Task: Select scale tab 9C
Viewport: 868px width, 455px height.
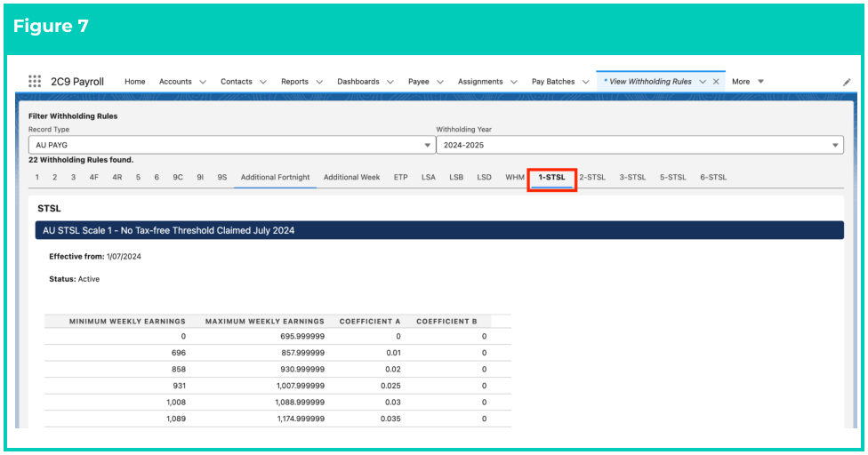Action: pos(178,178)
